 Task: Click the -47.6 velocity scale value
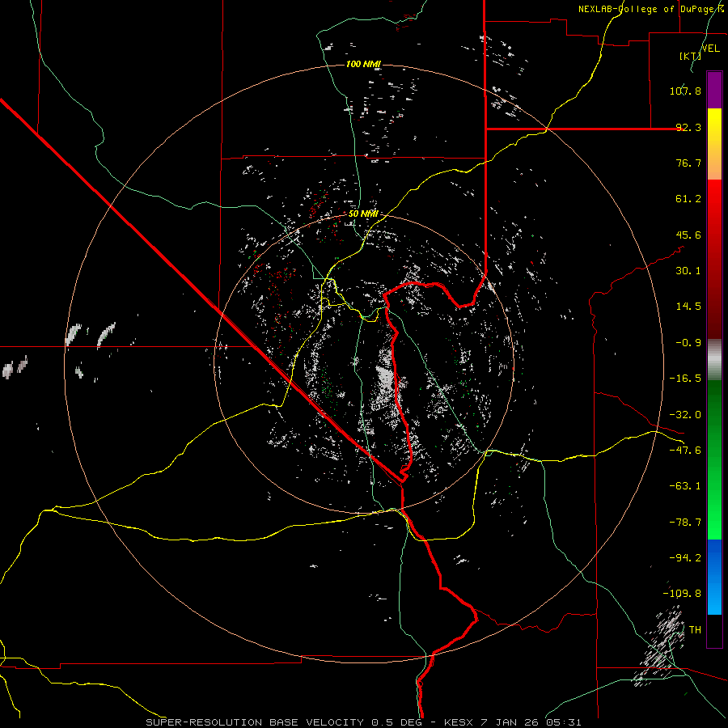685,451
